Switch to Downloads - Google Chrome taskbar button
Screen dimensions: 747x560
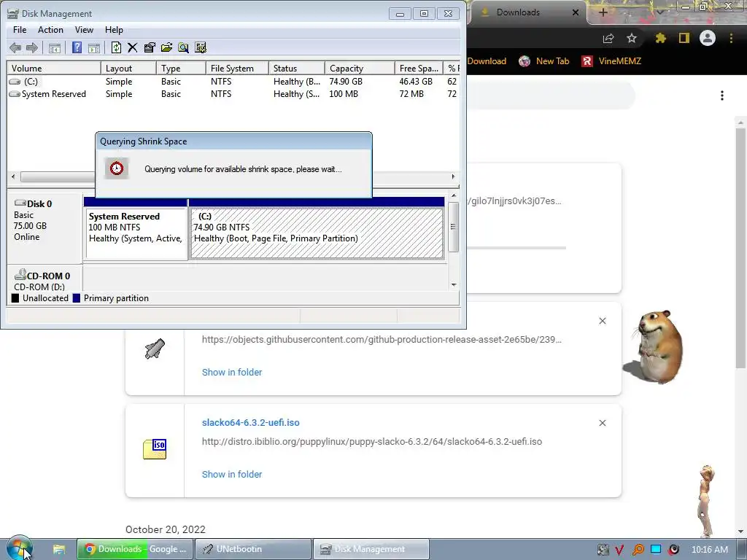coord(135,549)
